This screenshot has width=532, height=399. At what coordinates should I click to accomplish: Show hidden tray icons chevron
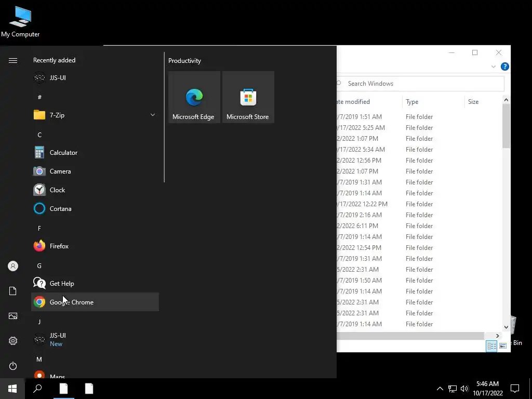pyautogui.click(x=440, y=389)
